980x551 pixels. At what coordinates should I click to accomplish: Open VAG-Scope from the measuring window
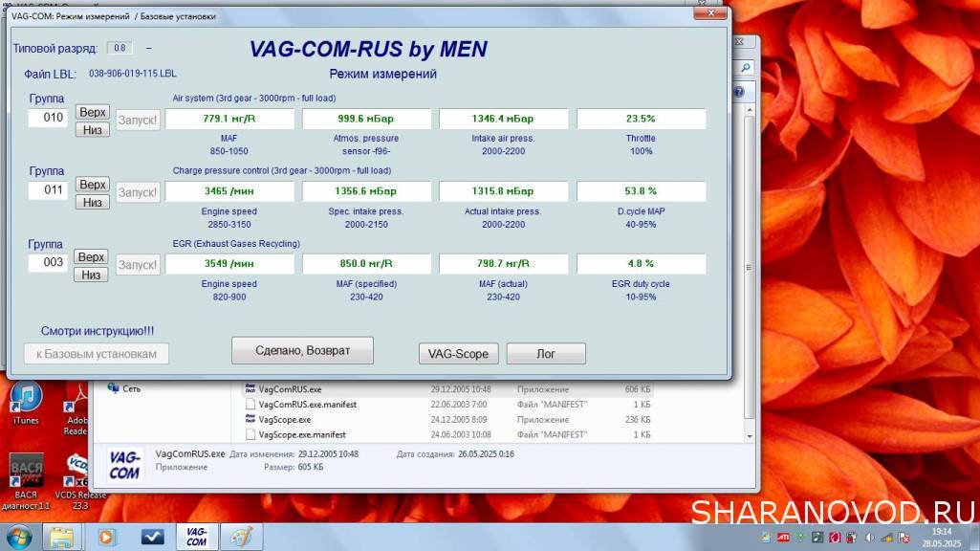[458, 354]
